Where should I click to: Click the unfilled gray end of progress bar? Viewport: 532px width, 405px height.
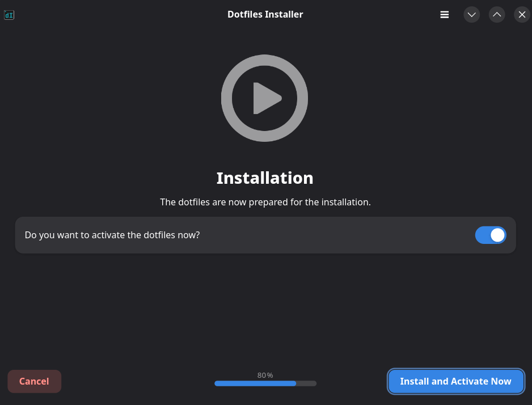[307, 383]
